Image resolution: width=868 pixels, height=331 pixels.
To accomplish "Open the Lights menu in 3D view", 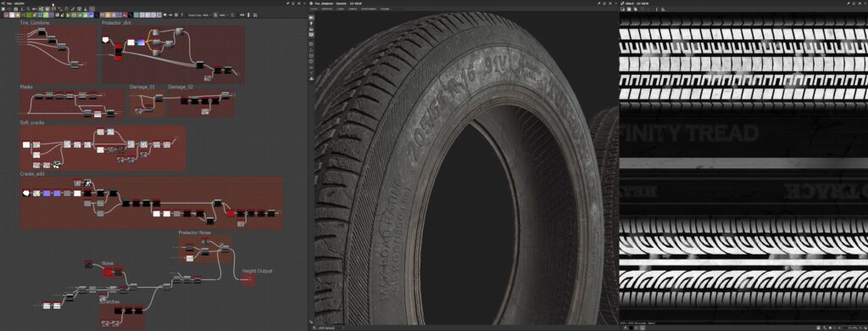I will coord(341,8).
